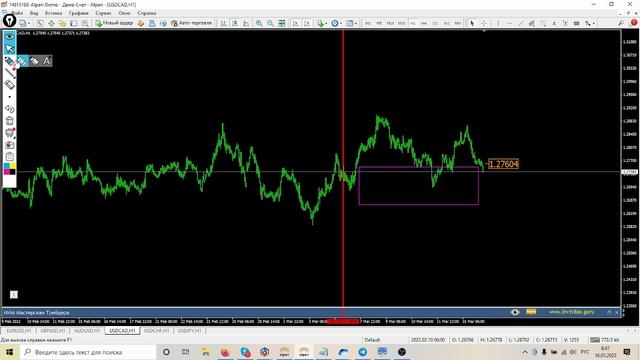Screen dimensions: 640x360
Task: Select the cursor arrow tool in toolbar
Action: point(472,23)
